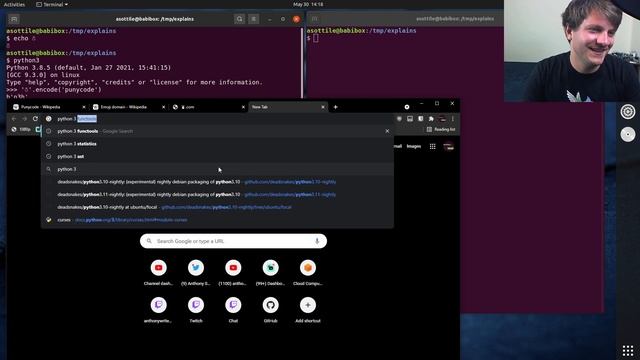Click the Chrome profile circle in tab strip

pyautogui.click(x=407, y=107)
